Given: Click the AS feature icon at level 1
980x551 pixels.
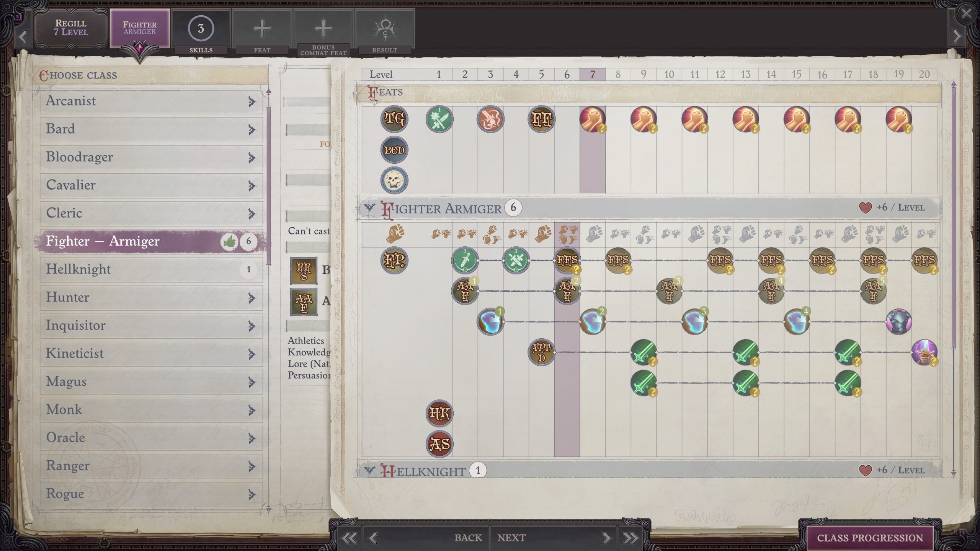Looking at the screenshot, I should point(439,444).
